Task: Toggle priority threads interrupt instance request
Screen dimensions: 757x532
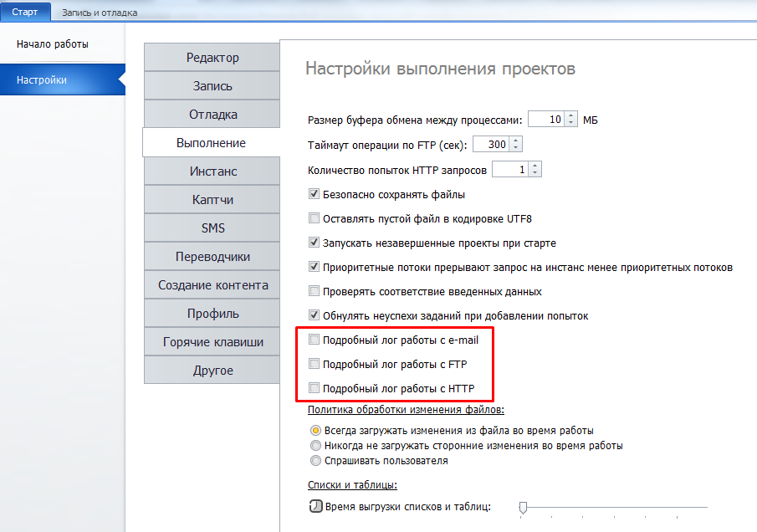Action: (x=314, y=267)
